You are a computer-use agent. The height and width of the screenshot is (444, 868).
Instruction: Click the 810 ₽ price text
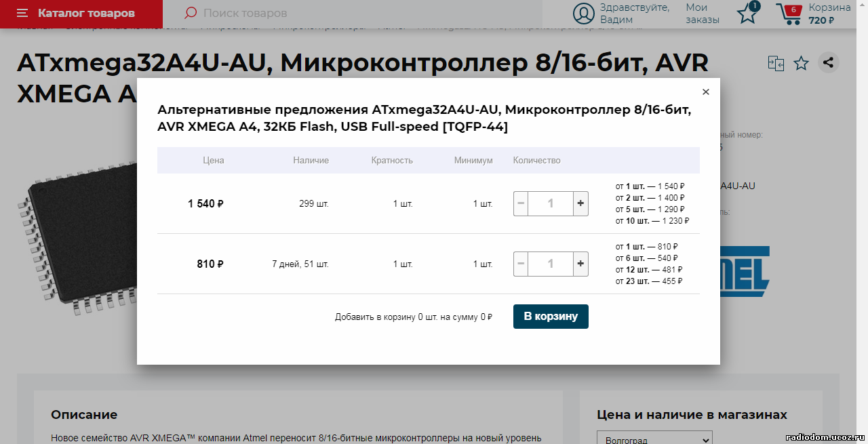point(210,264)
